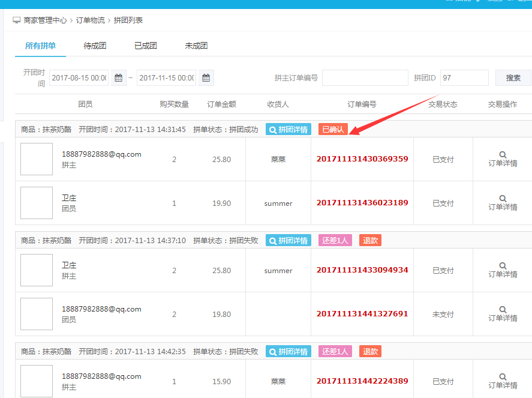Image resolution: width=532 pixels, height=398 pixels.
Task: Open order details for order 201711131430369359
Action: pyautogui.click(x=502, y=158)
